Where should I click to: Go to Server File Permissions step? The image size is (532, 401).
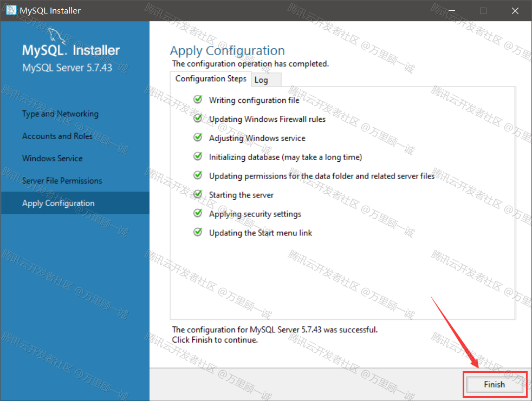point(62,181)
